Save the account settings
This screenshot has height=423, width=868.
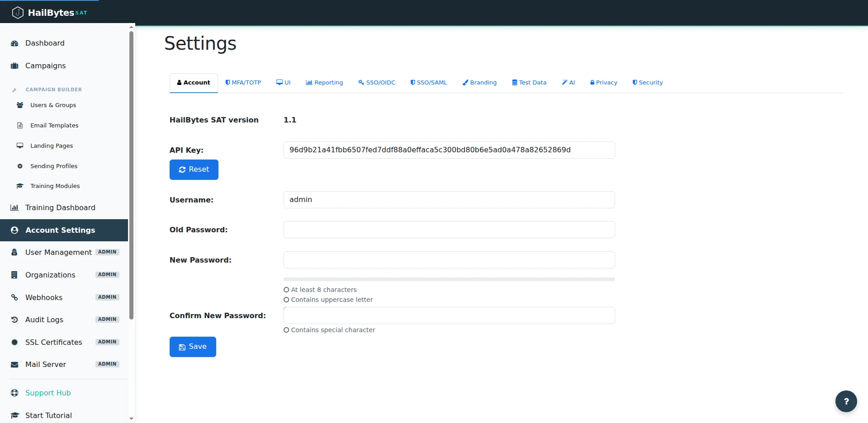(192, 347)
